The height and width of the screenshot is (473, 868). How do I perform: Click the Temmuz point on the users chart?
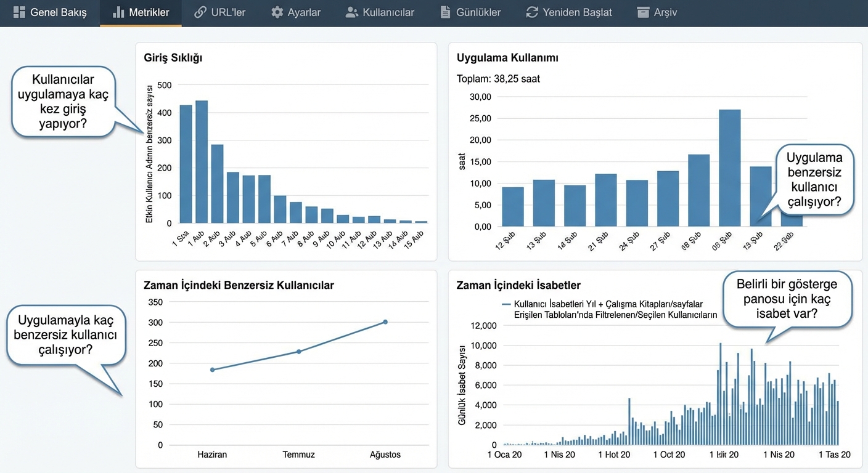click(x=299, y=352)
